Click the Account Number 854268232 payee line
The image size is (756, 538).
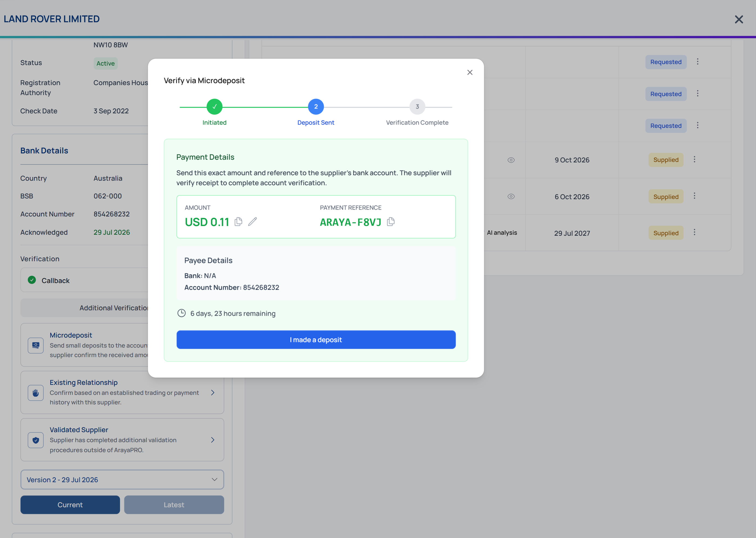click(x=232, y=287)
